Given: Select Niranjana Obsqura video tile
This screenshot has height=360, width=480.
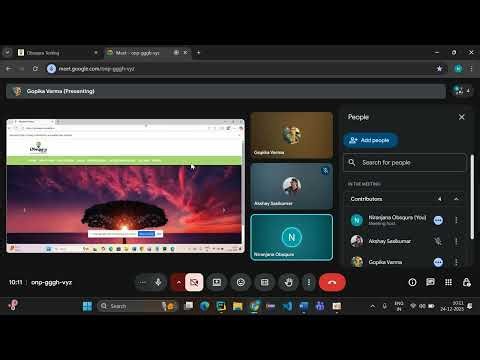Looking at the screenshot, I should coord(292,237).
